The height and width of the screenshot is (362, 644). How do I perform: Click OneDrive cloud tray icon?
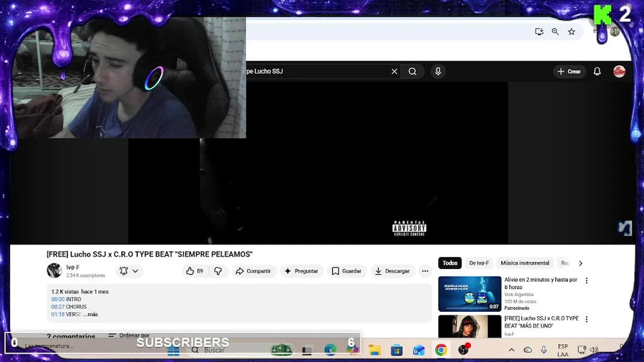click(x=528, y=350)
